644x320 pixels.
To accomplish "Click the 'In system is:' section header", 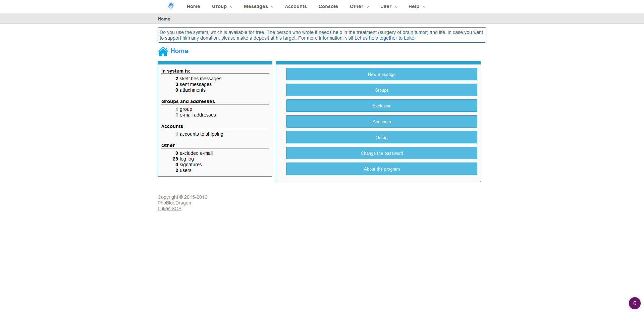I will click(x=176, y=71).
